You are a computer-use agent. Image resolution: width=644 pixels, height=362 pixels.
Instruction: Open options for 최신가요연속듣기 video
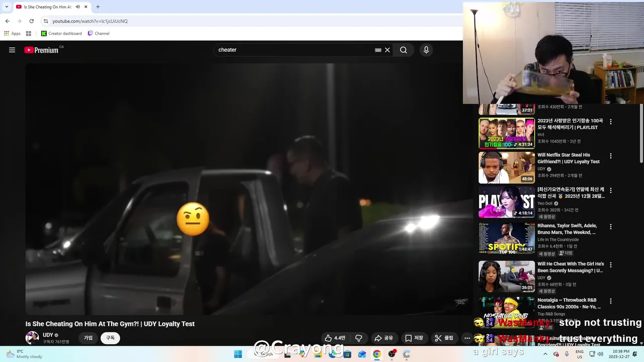611,191
